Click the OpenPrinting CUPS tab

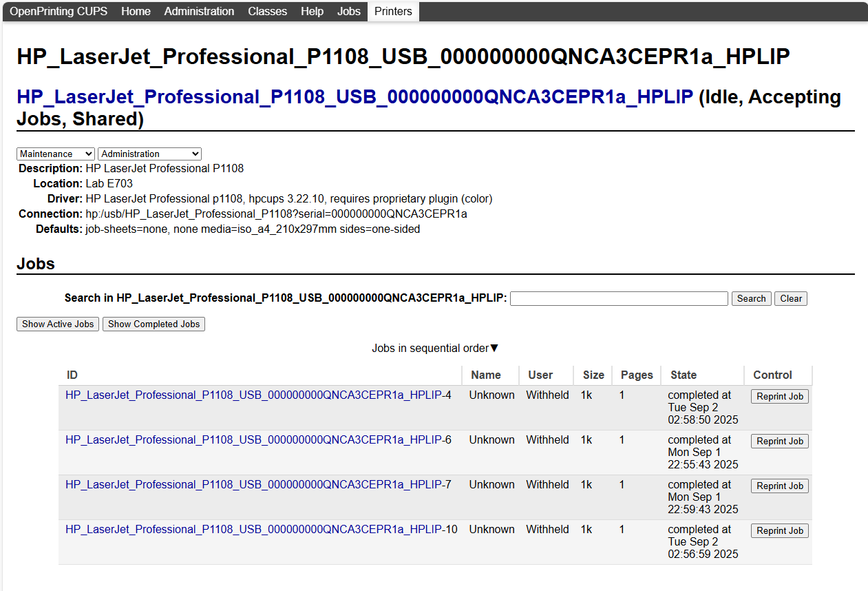click(x=59, y=12)
